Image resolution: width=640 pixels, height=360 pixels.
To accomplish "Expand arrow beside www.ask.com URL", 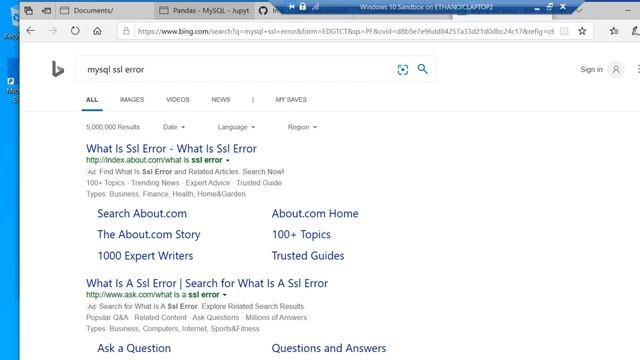I will (x=224, y=295).
